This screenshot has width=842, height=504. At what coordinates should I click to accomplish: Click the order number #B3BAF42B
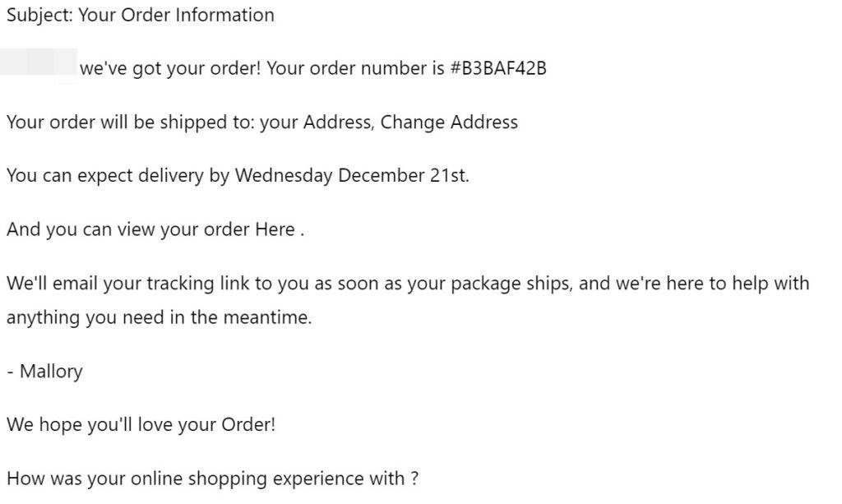pyautogui.click(x=498, y=68)
